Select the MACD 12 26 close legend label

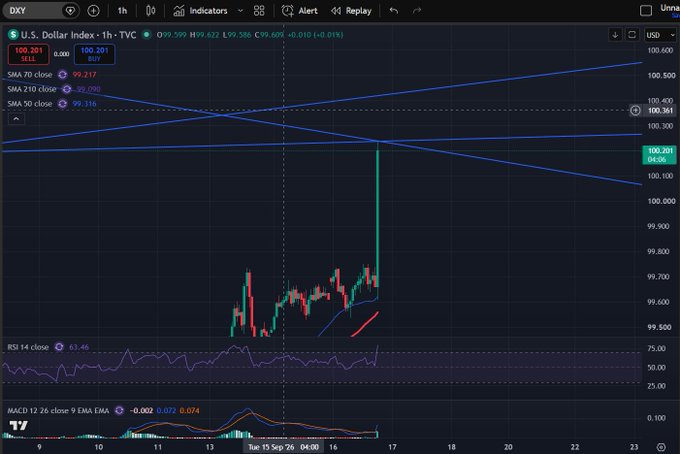click(x=58, y=410)
